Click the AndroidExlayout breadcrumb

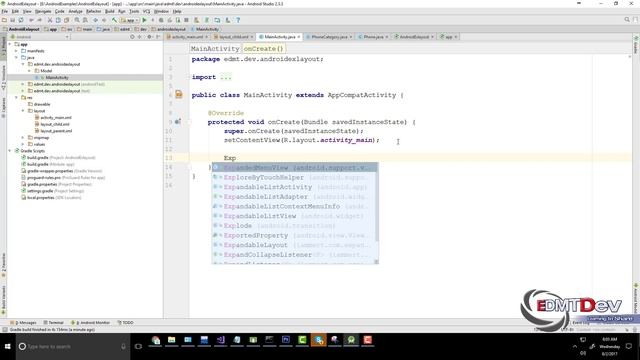pyautogui.click(x=21, y=29)
